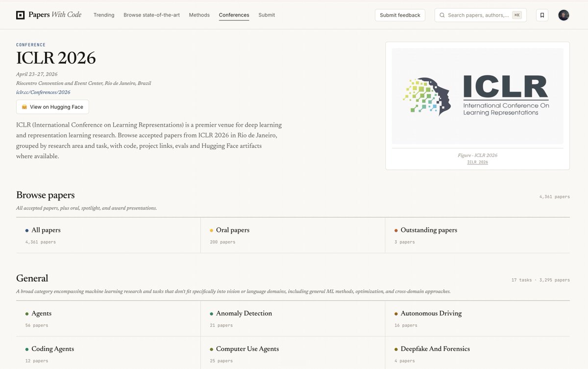Open the user profile avatar

click(x=564, y=15)
